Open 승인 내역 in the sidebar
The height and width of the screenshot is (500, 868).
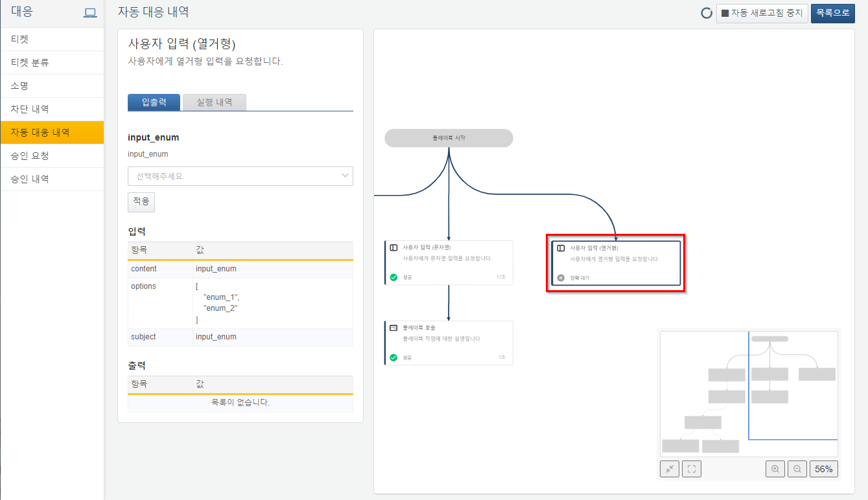[52, 179]
